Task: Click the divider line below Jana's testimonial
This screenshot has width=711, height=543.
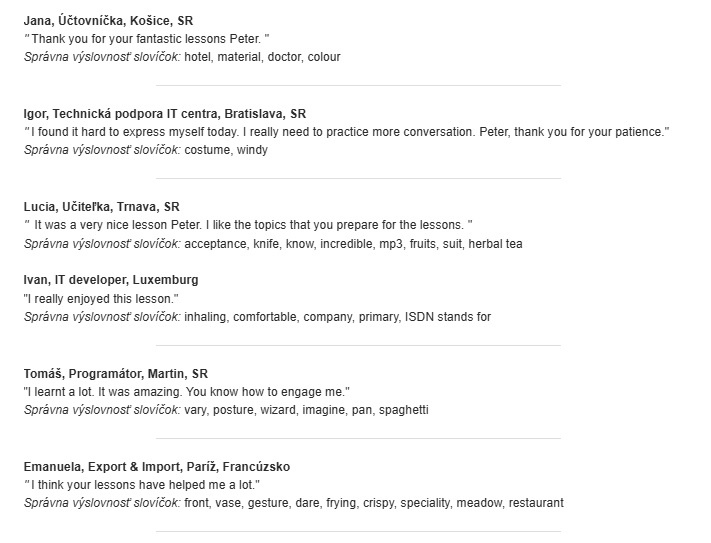Action: click(x=358, y=85)
